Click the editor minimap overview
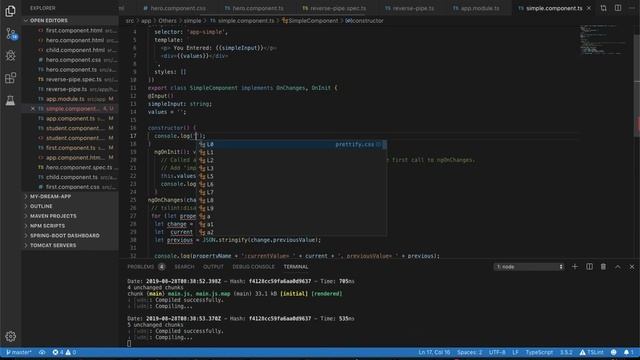 [x=604, y=40]
